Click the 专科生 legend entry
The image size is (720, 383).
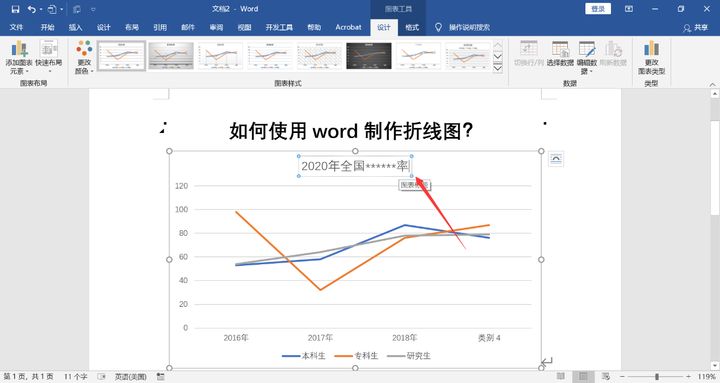pos(357,355)
